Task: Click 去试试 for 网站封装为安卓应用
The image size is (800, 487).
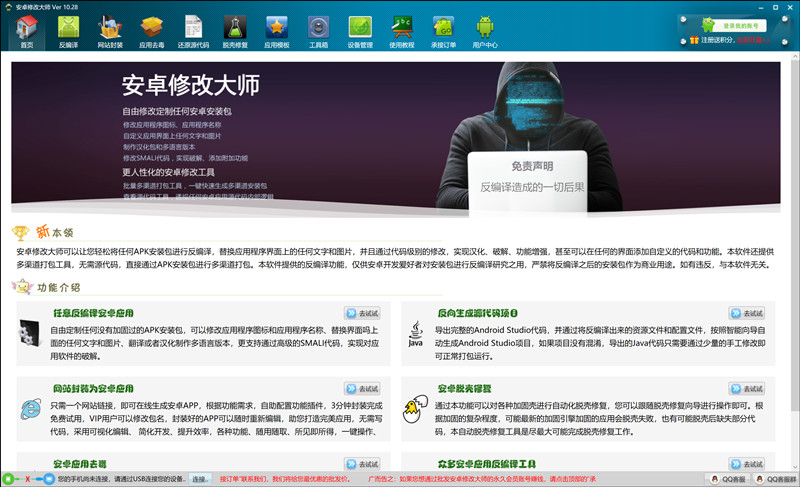Action: tap(362, 389)
